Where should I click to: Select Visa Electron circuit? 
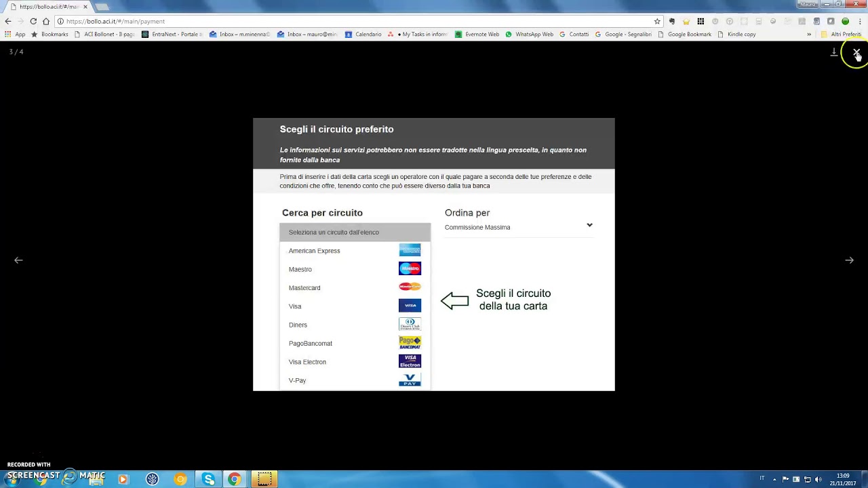click(x=355, y=362)
